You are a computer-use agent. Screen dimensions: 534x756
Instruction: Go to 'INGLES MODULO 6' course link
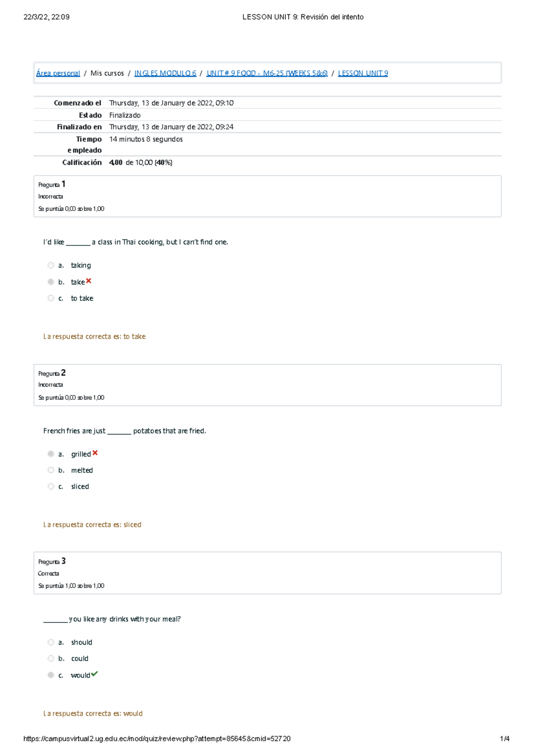click(x=165, y=73)
